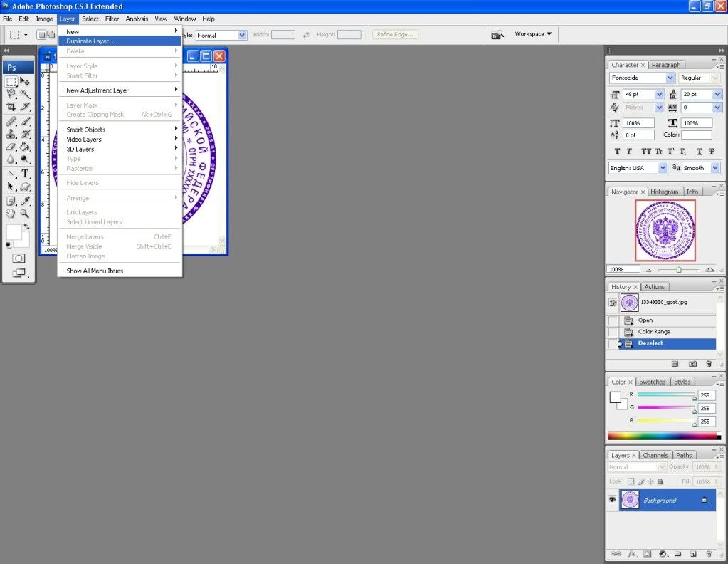This screenshot has width=728, height=564.
Task: Switch to the Histogram tab
Action: 664,192
